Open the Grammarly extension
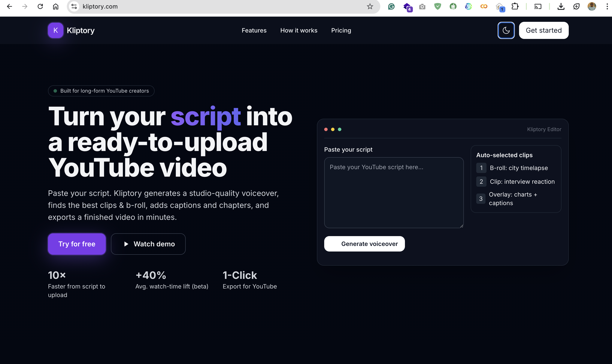 (391, 7)
